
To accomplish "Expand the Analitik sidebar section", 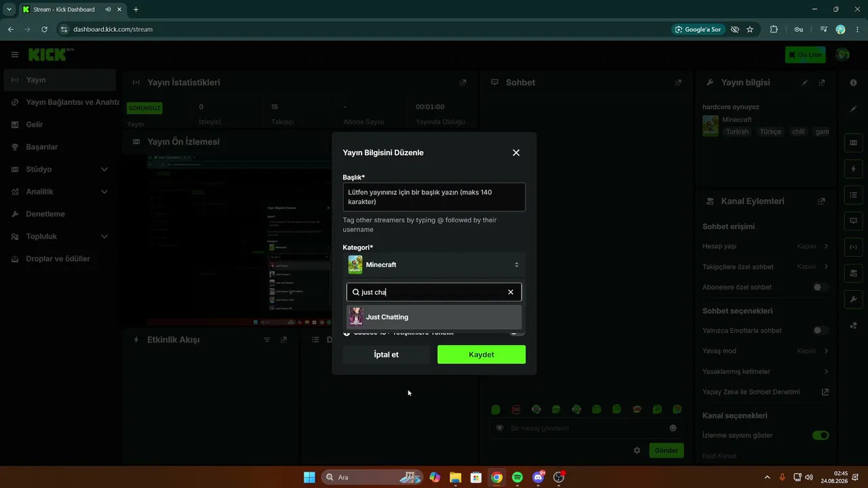I will coord(60,192).
